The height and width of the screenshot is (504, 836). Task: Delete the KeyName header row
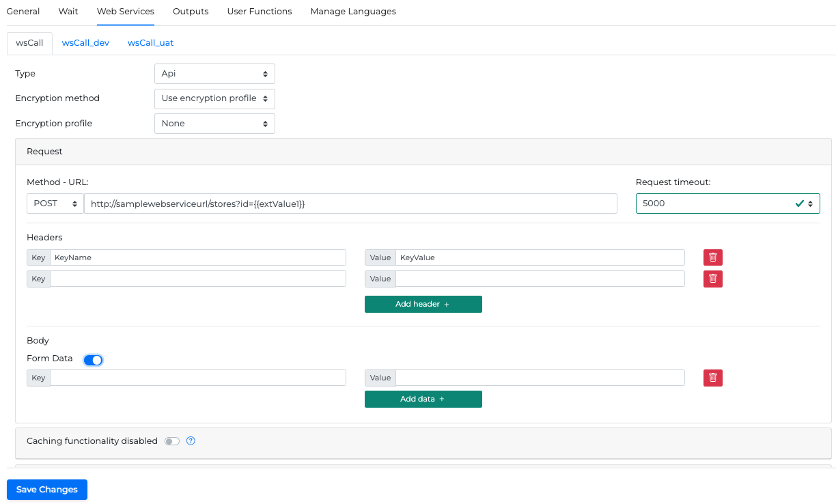click(712, 257)
